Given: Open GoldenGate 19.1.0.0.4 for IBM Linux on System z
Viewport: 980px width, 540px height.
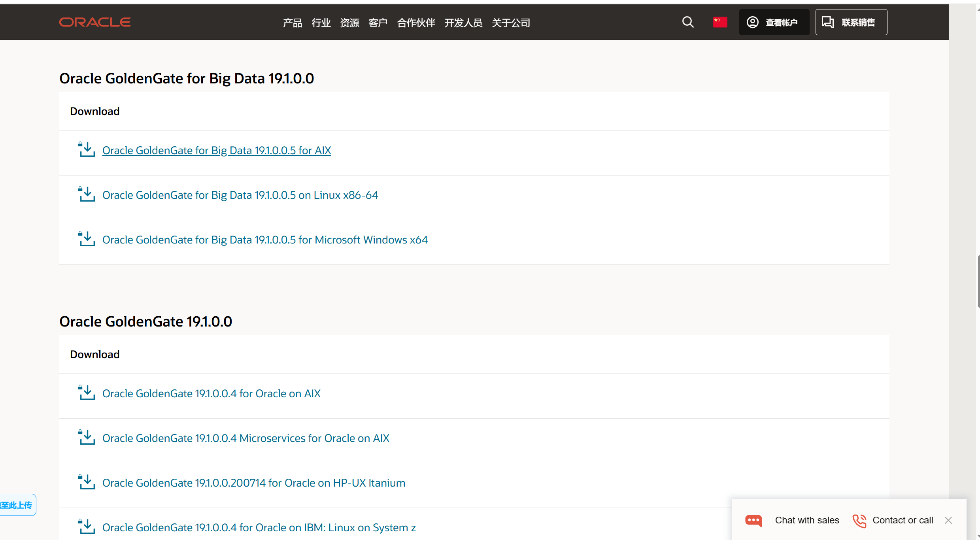Looking at the screenshot, I should pyautogui.click(x=259, y=528).
